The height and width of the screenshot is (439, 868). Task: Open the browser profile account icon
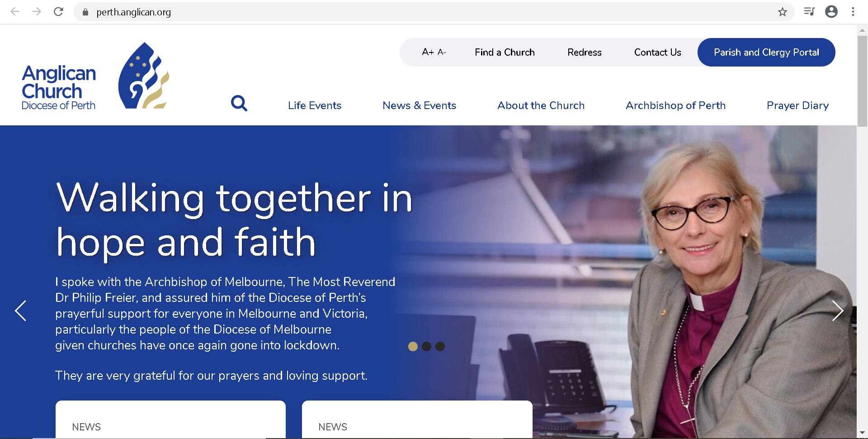tap(831, 12)
